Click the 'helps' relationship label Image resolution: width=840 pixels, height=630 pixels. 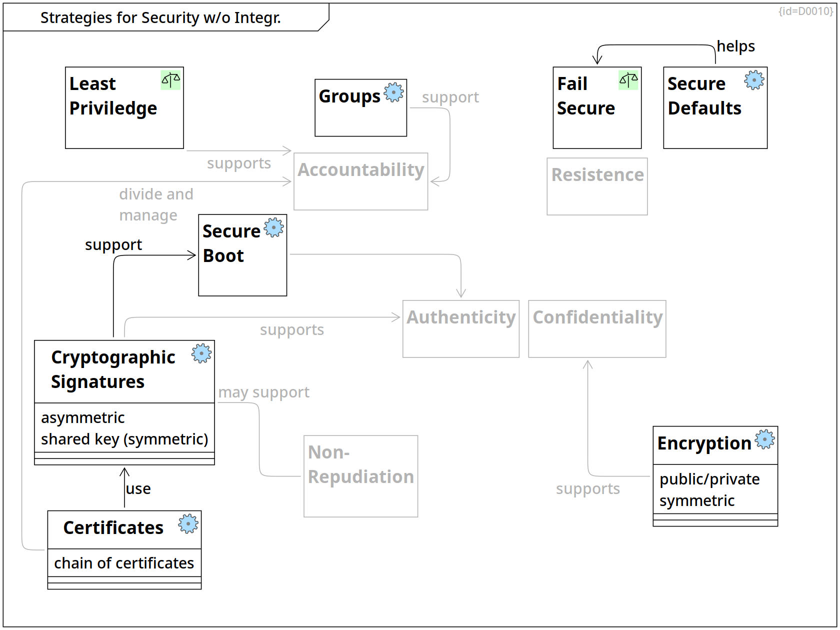[x=735, y=46]
